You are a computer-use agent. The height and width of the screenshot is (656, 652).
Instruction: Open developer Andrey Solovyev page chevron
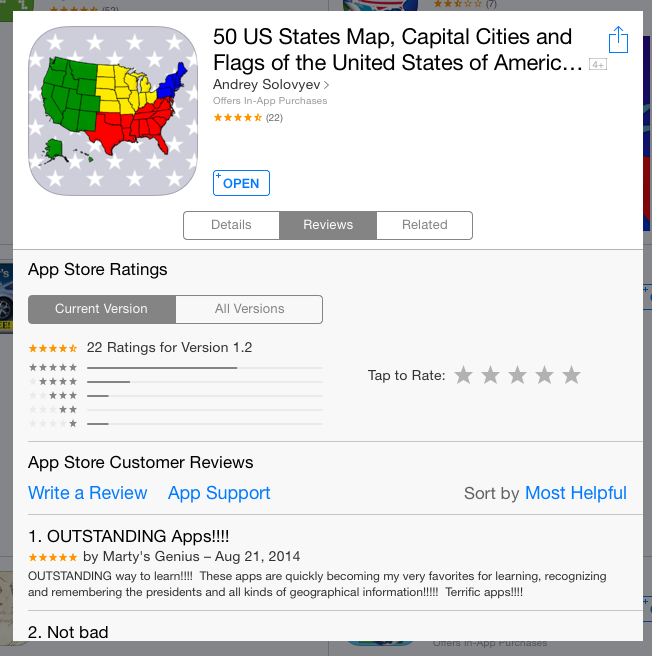coord(326,85)
